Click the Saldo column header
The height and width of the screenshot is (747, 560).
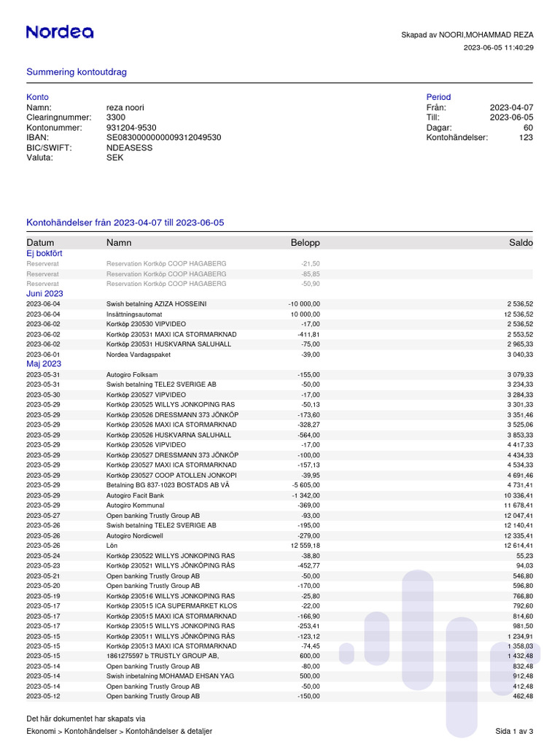coord(521,242)
